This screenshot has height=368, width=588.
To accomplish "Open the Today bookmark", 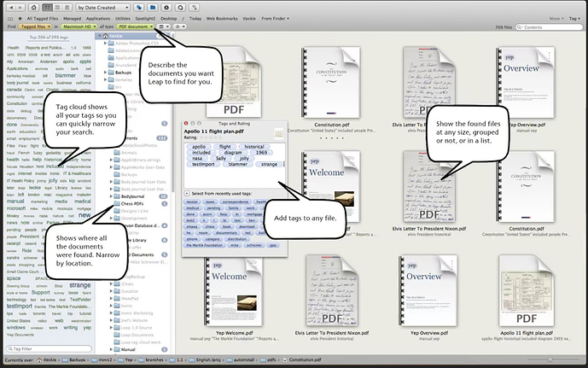I will tap(195, 19).
